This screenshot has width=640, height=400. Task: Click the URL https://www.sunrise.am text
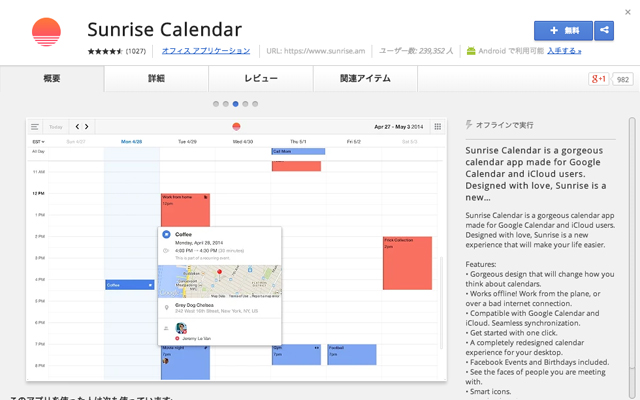[316, 51]
